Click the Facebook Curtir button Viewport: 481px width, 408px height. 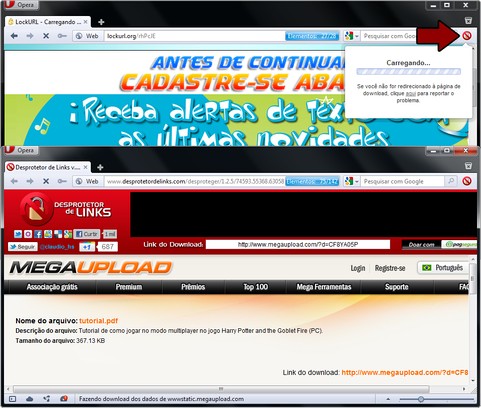87,234
